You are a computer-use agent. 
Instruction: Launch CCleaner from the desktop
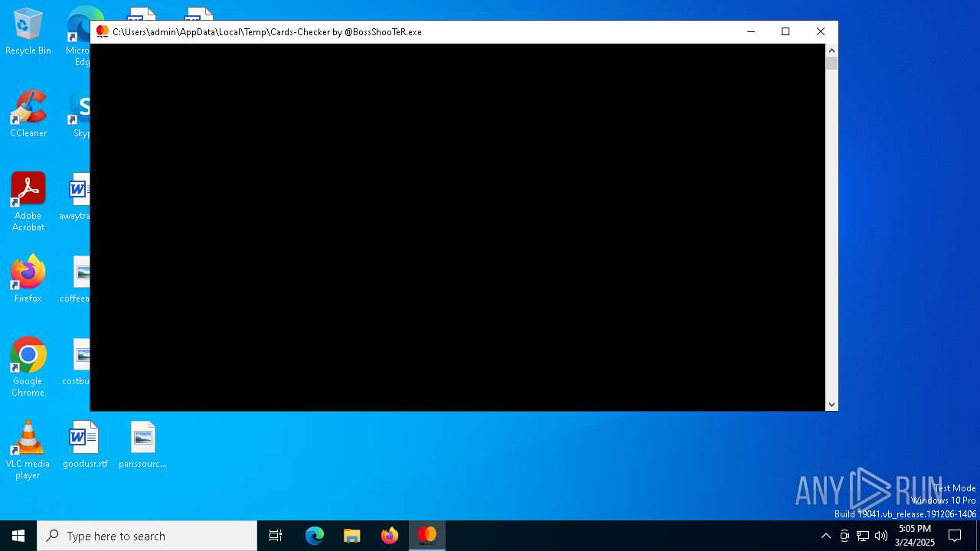tap(28, 115)
